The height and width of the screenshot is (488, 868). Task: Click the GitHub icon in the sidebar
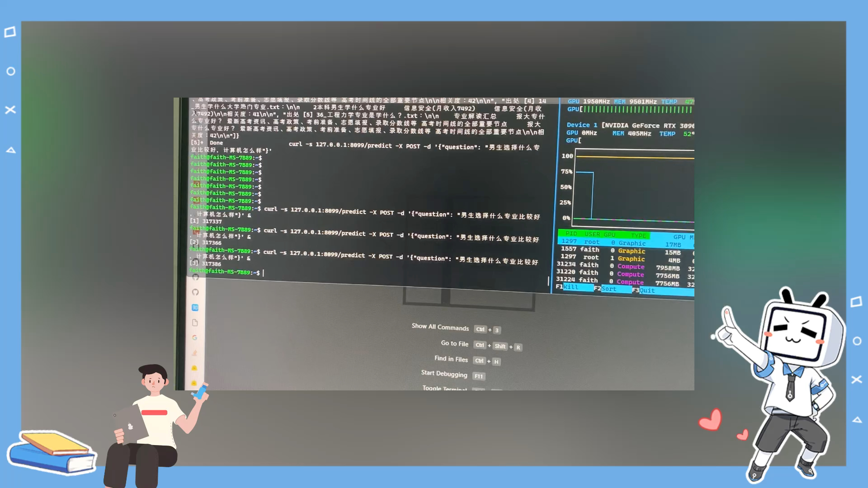pos(195,292)
